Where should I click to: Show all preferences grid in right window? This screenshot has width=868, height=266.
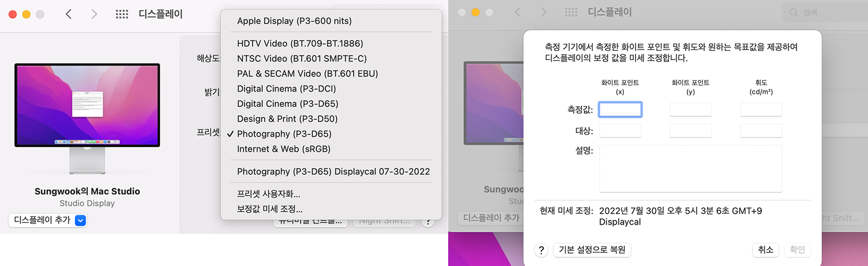coord(571,12)
